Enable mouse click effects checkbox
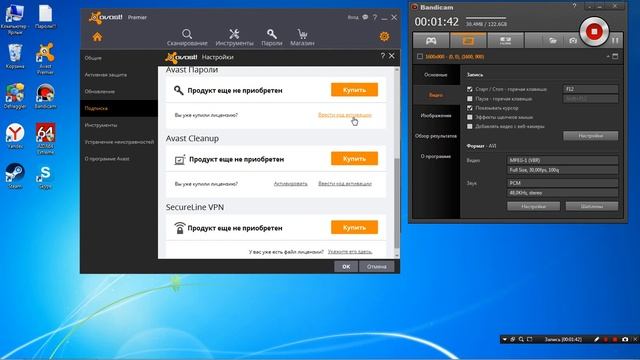 point(470,117)
